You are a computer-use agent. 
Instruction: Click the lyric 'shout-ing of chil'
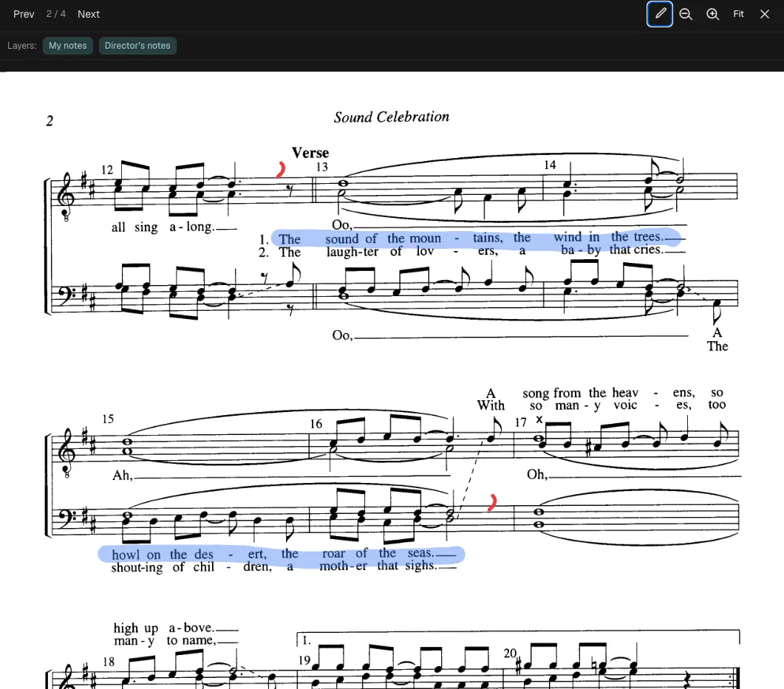click(x=163, y=567)
